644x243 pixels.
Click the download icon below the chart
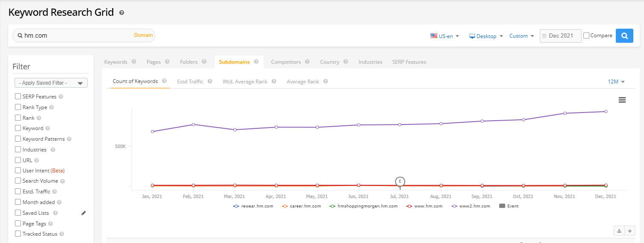coord(619,231)
